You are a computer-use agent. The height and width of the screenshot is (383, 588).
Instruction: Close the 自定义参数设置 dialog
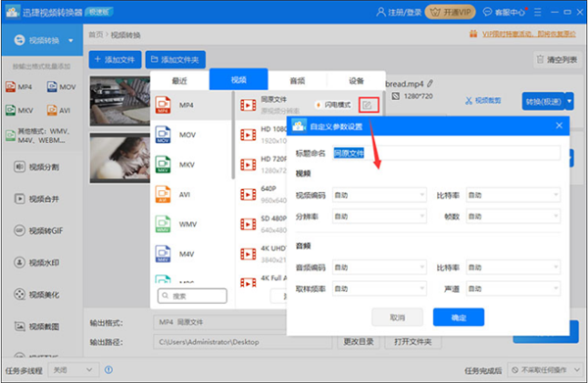[x=560, y=125]
